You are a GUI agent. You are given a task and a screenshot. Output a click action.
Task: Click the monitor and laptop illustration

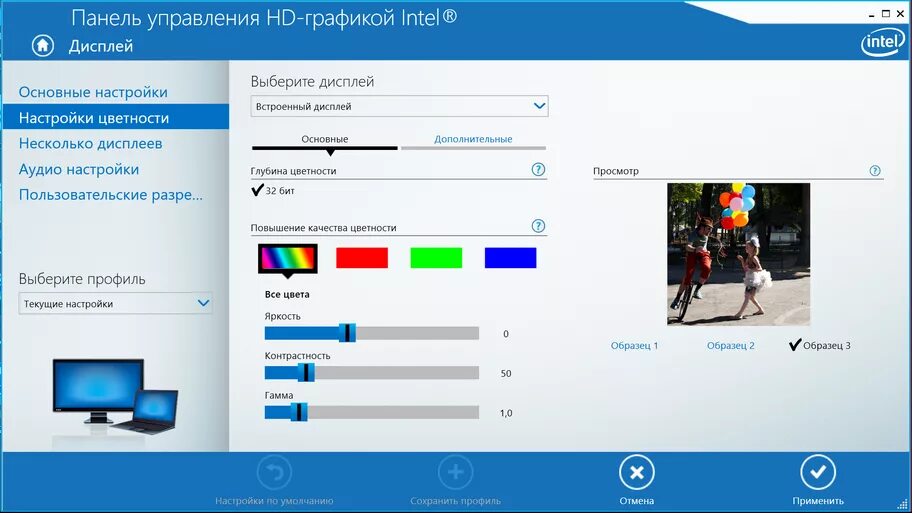[x=115, y=396]
